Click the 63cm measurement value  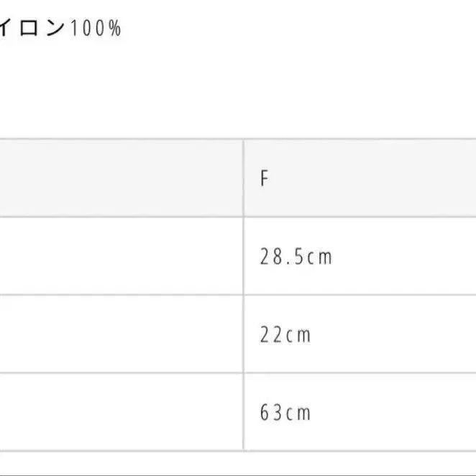285,413
